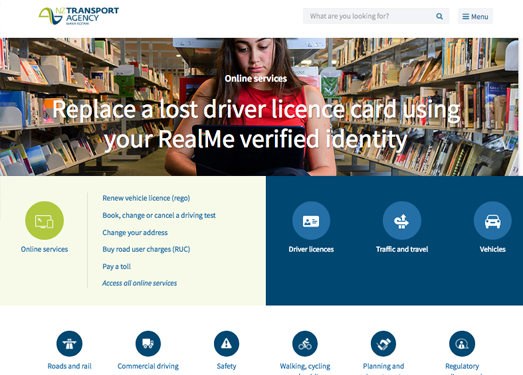This screenshot has width=523, height=375.
Task: Open Access all online services link
Action: [x=139, y=283]
